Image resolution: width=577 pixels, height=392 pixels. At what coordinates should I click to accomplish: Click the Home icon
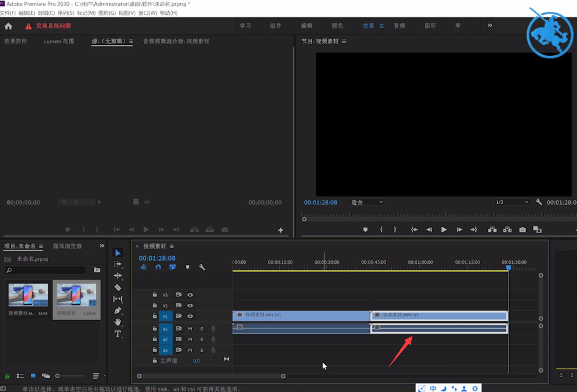[x=8, y=26]
